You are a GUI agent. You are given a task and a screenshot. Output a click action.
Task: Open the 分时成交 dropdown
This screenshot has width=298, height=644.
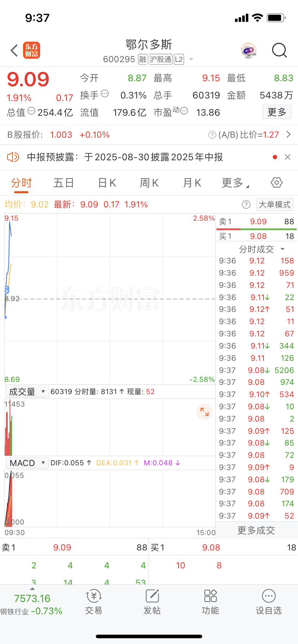point(262,249)
